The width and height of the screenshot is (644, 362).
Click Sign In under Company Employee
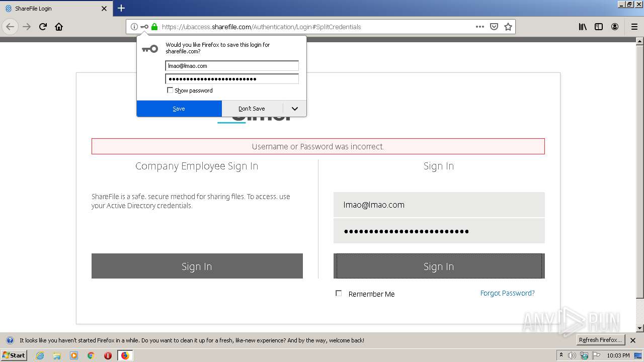197,266
